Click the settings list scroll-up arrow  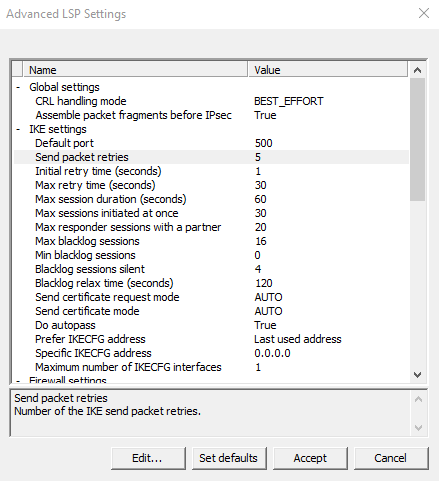417,70
